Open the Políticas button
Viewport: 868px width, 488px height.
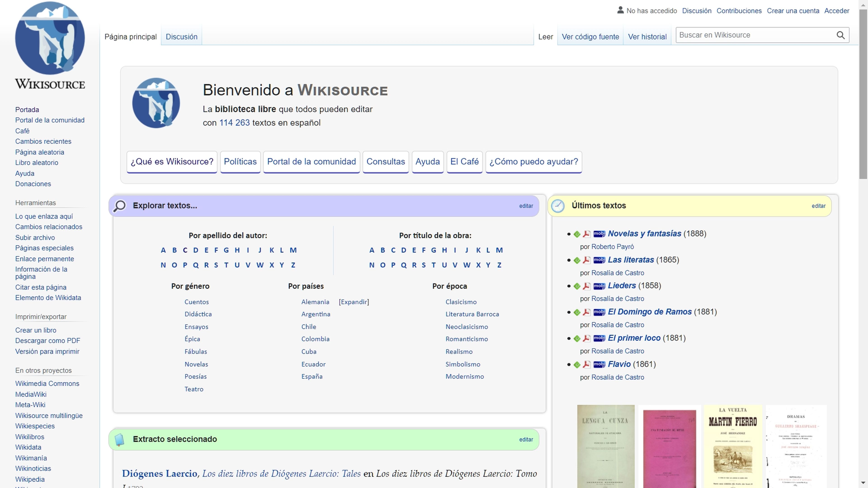pos(240,162)
